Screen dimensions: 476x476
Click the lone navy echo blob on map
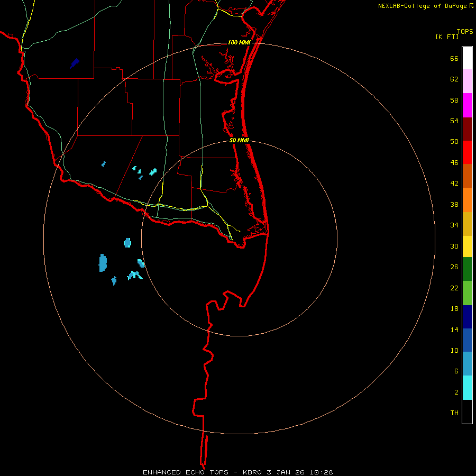coord(75,63)
